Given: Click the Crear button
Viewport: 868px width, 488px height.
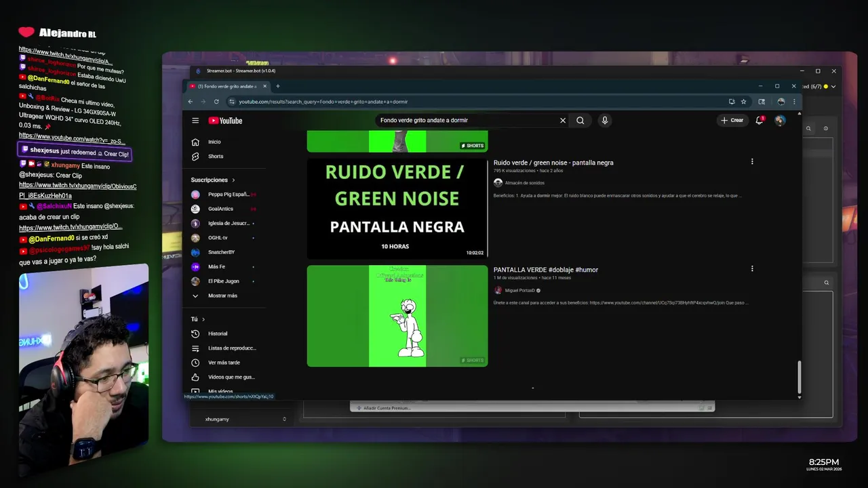Looking at the screenshot, I should click(x=732, y=121).
